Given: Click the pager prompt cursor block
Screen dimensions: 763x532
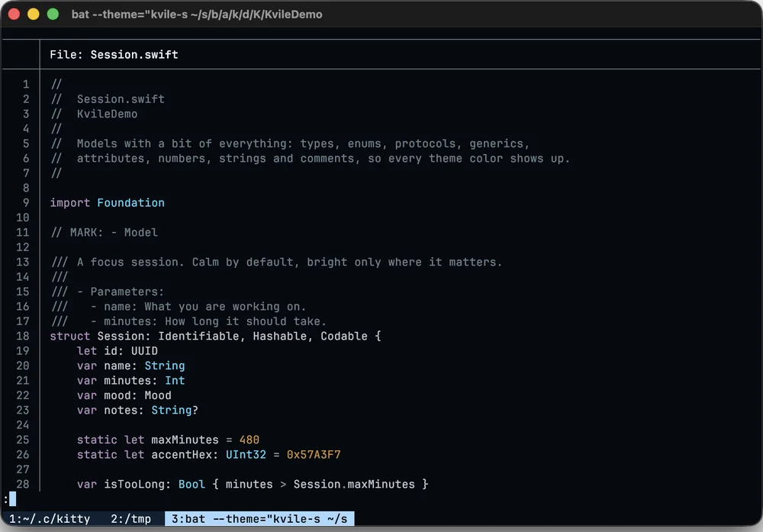Looking at the screenshot, I should tap(13, 498).
